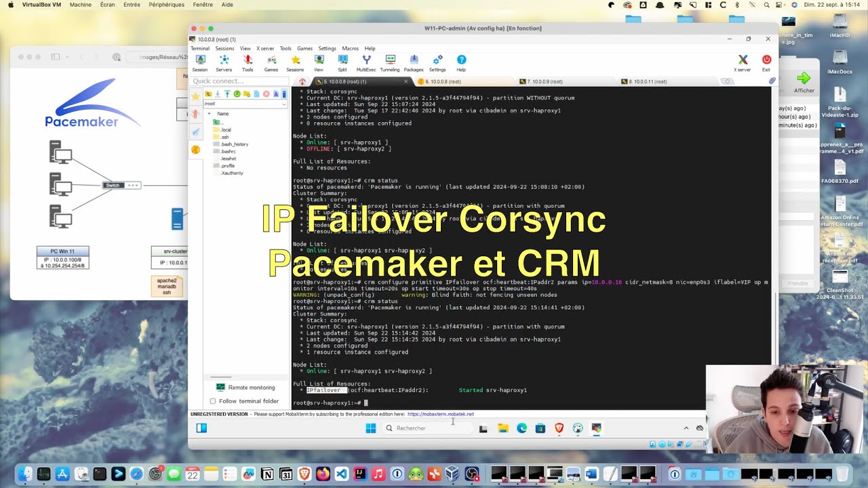The image size is (868, 488).
Task: Click the Tools toolbar icon
Action: pos(248,63)
